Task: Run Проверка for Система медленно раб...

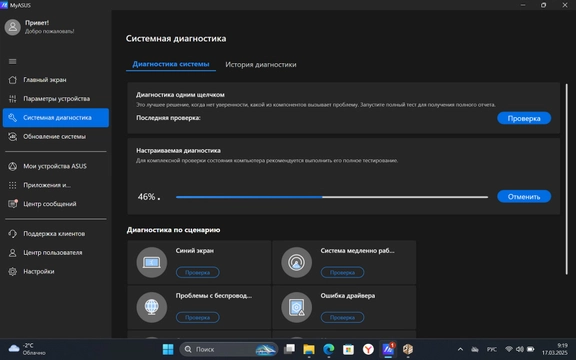Action: 342,273
